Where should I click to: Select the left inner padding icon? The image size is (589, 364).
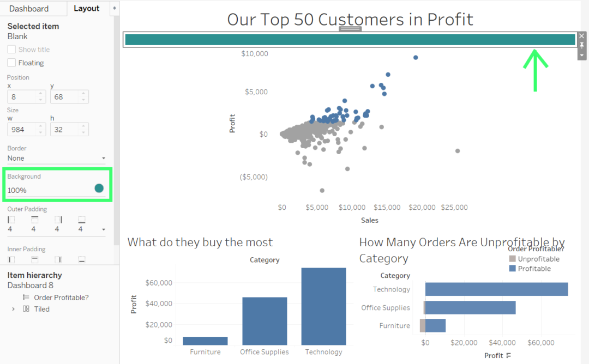11,259
